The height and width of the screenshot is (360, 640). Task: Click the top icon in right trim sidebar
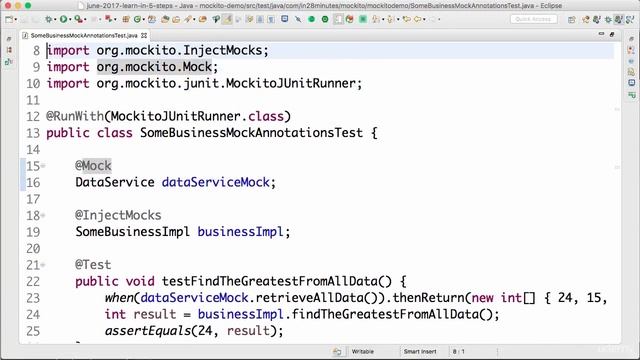(x=631, y=39)
